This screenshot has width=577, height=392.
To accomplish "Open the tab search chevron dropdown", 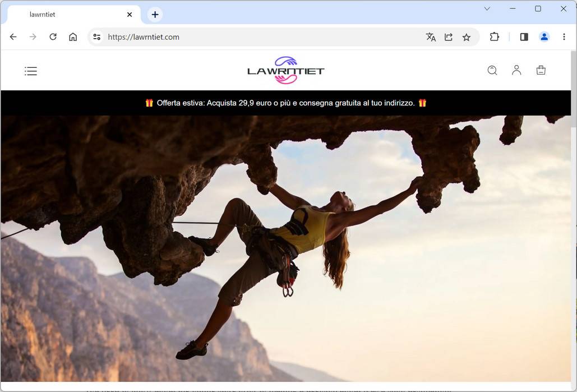I will pyautogui.click(x=487, y=8).
